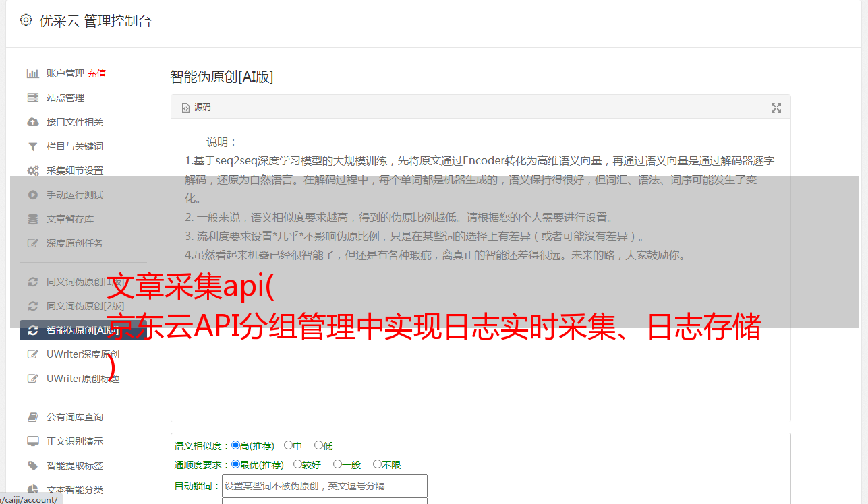The width and height of the screenshot is (868, 504).
Task: Open 站点管理 menu item
Action: (x=65, y=98)
